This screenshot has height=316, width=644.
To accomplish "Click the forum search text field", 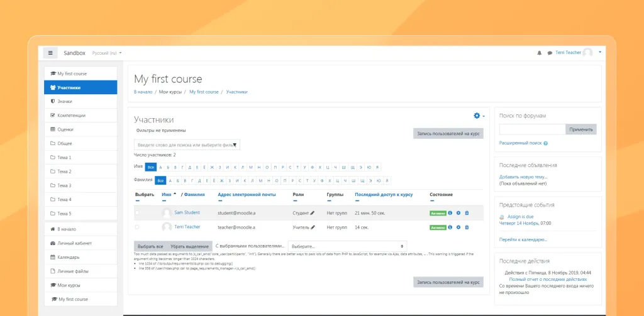I will (532, 129).
